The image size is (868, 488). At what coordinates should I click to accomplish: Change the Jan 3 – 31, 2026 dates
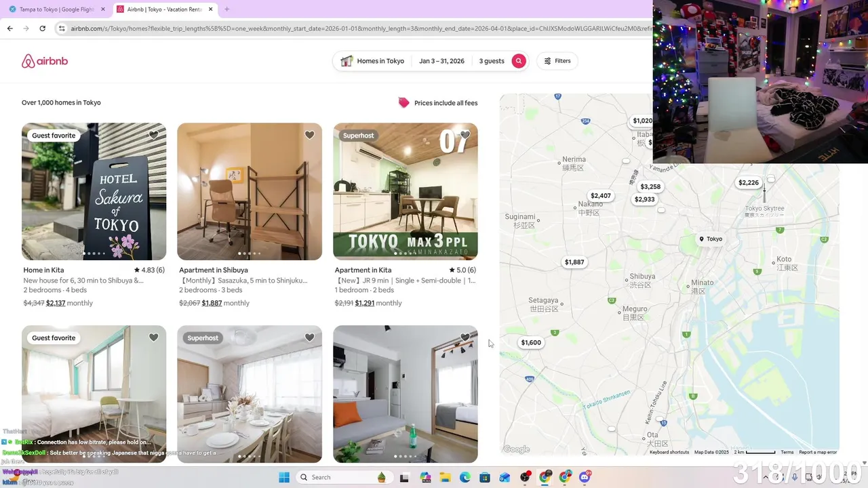pos(441,61)
